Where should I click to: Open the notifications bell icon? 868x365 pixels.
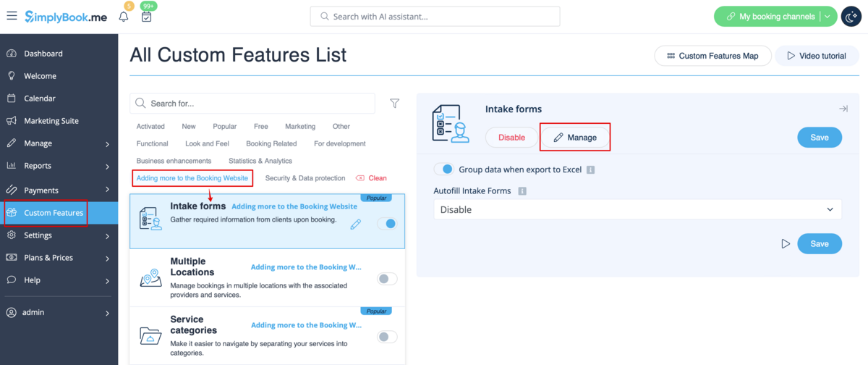(x=124, y=17)
